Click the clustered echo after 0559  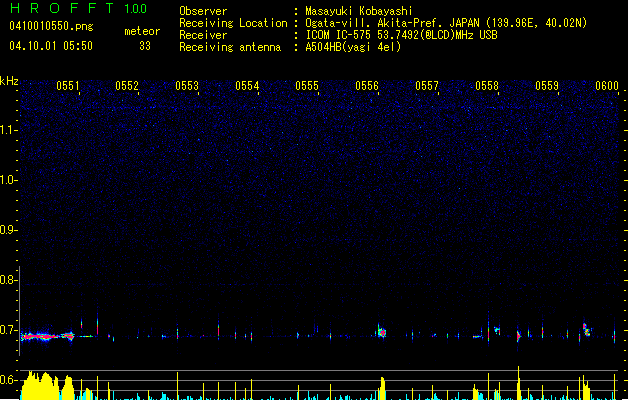tap(586, 329)
